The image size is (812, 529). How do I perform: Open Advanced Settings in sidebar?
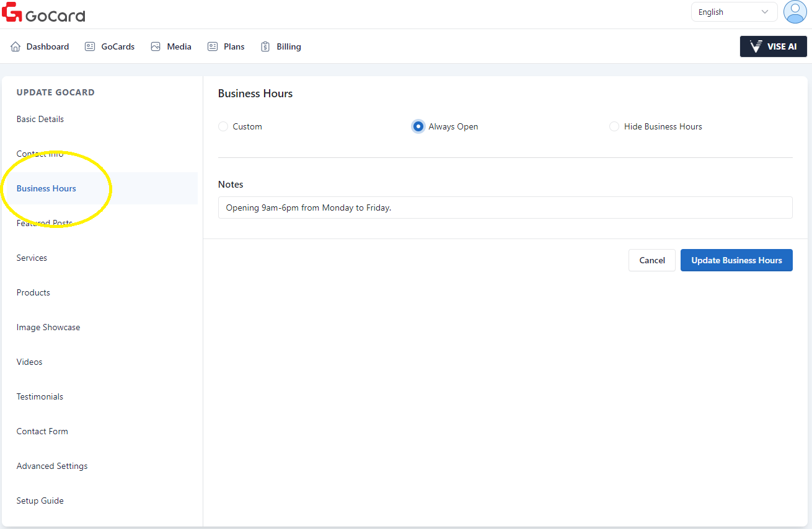tap(52, 466)
